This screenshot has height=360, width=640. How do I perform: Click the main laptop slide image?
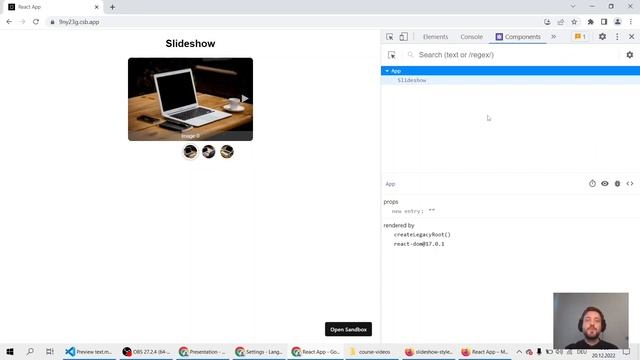click(190, 99)
